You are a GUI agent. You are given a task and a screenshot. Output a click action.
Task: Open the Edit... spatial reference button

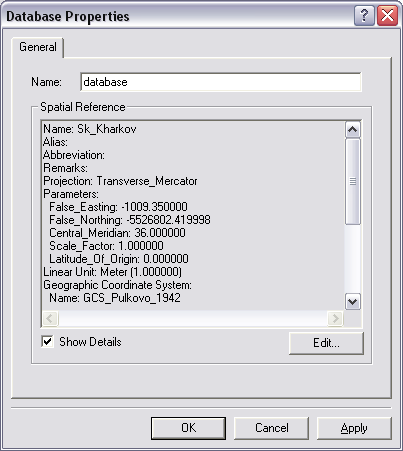point(326,343)
